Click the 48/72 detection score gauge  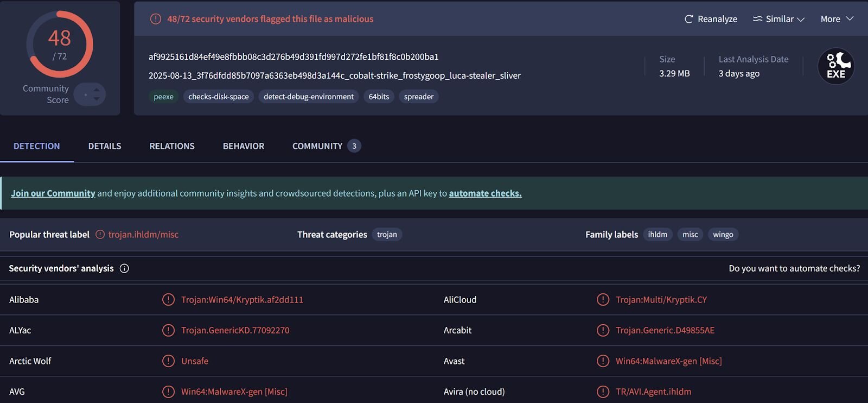coord(60,45)
